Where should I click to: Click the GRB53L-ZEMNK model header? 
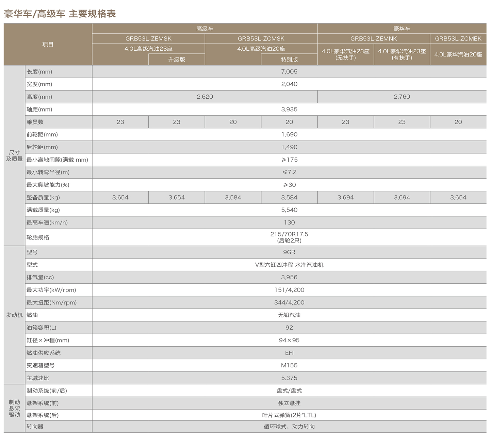[374, 38]
